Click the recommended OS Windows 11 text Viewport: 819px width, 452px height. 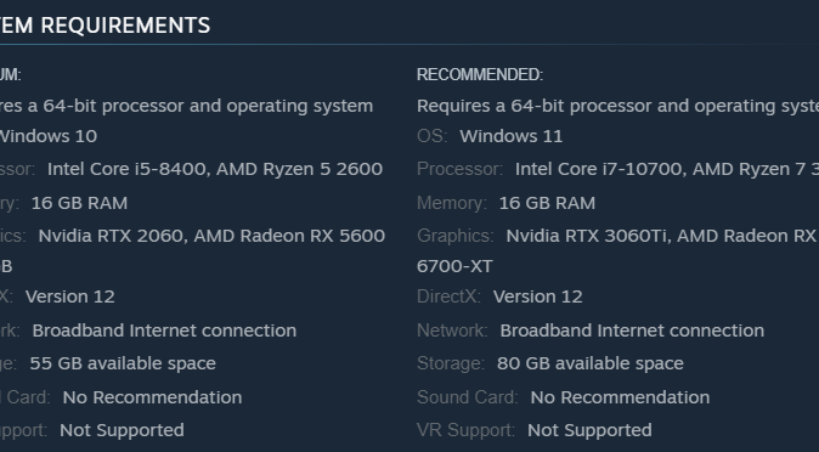[x=511, y=136]
